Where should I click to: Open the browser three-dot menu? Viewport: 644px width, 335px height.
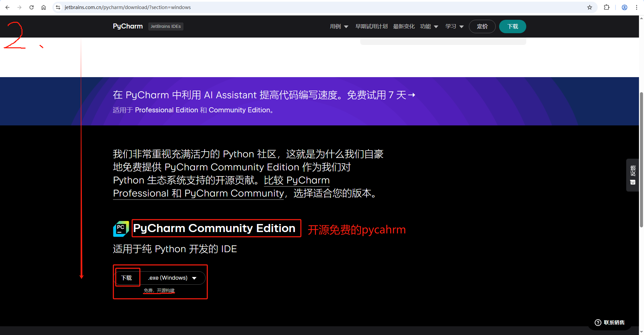637,7
